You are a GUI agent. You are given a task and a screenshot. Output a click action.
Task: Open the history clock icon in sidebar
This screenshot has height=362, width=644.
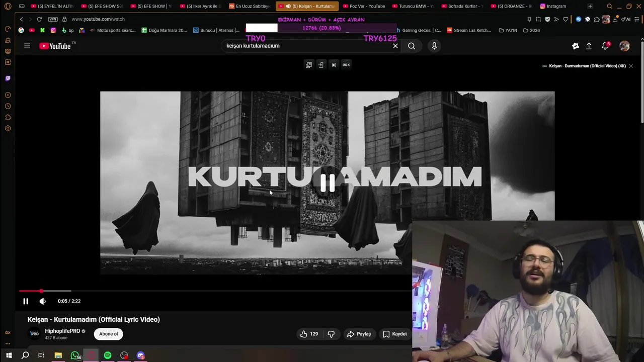8,106
